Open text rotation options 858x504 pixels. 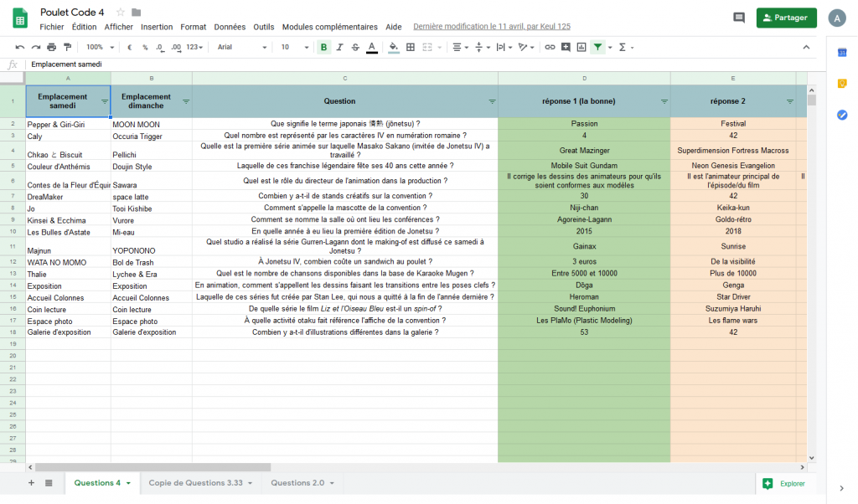click(525, 48)
